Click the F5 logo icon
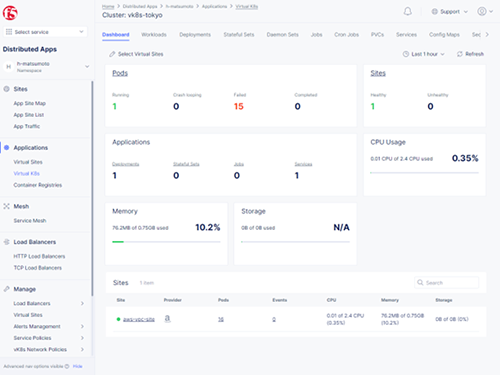This screenshot has height=375, width=500. tap(10, 13)
